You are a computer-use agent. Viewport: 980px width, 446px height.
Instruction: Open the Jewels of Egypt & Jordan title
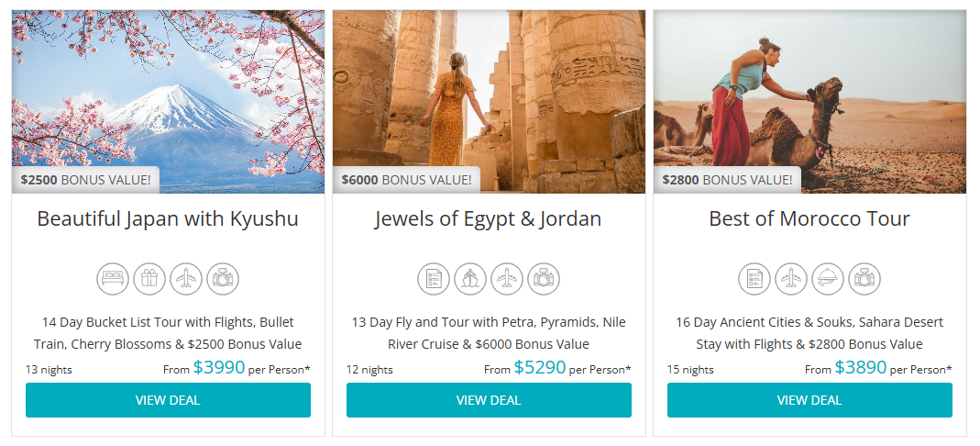click(489, 219)
